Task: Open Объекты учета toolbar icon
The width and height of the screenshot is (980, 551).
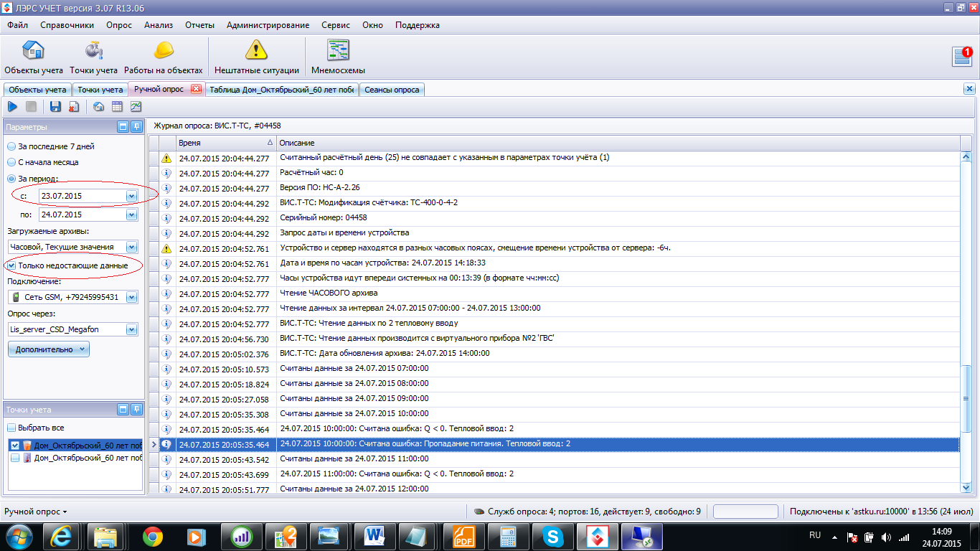Action: 34,57
